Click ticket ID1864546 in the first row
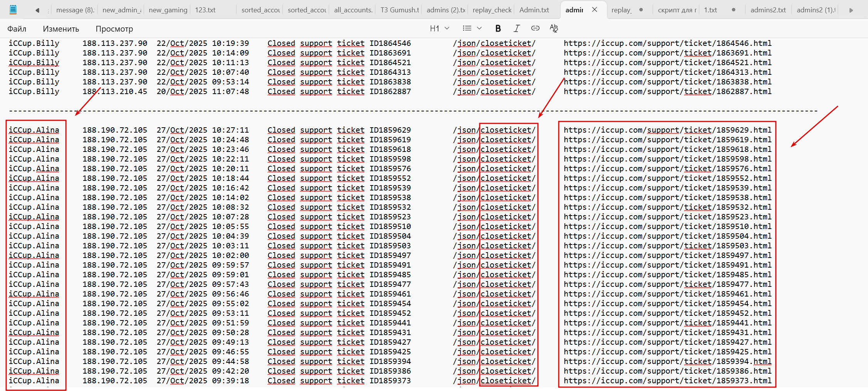 (x=390, y=43)
